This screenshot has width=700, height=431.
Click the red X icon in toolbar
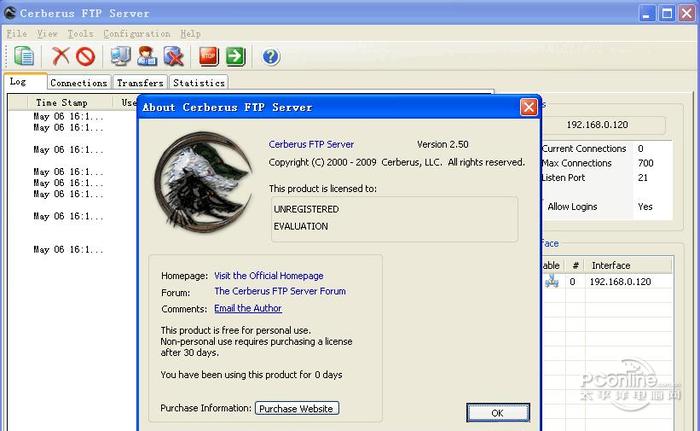(60, 56)
